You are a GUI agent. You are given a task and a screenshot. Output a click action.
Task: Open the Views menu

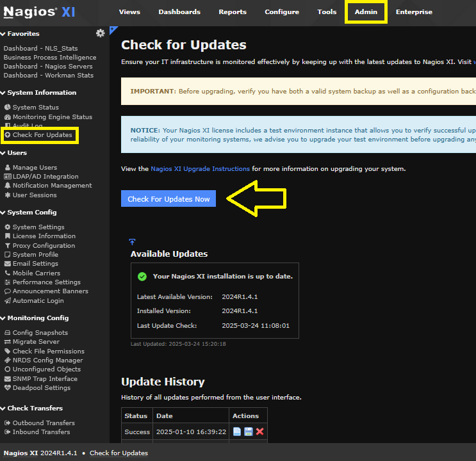coord(129,12)
